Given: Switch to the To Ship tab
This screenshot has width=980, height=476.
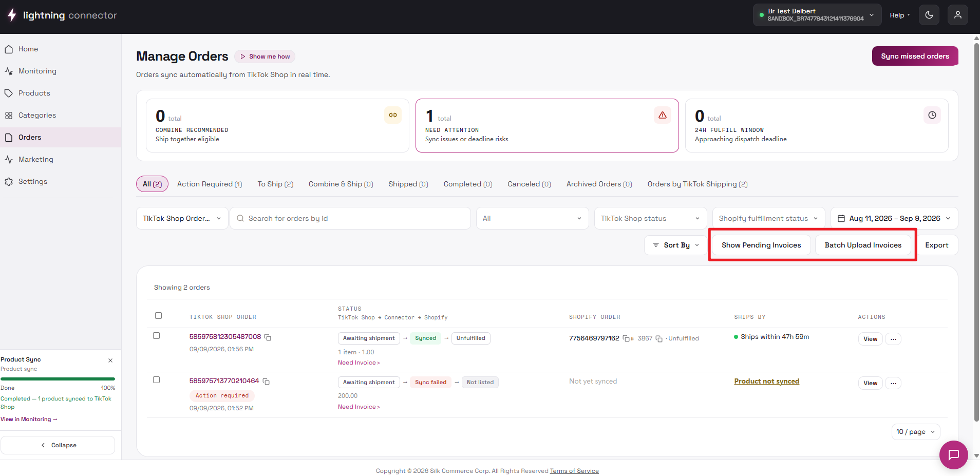Looking at the screenshot, I should (x=275, y=184).
